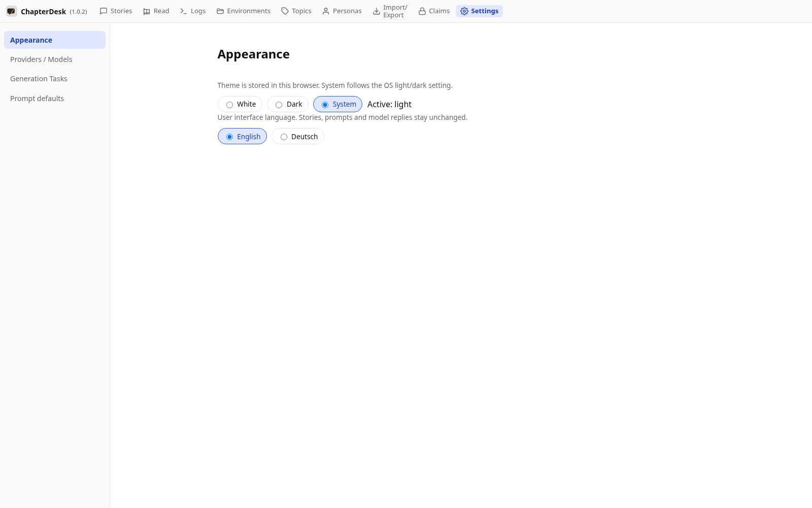This screenshot has height=508, width=812.
Task: Click the Stories speech bubble icon
Action: 104,11
